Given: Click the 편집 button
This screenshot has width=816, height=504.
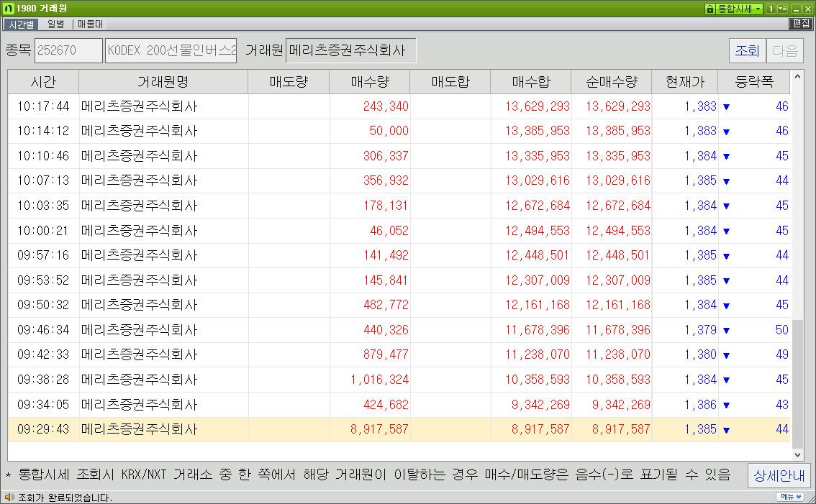Looking at the screenshot, I should pos(801,24).
